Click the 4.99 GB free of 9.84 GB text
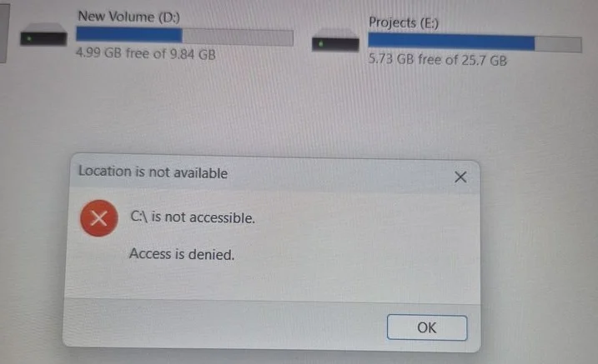Image resolution: width=598 pixels, height=364 pixels. 146,53
